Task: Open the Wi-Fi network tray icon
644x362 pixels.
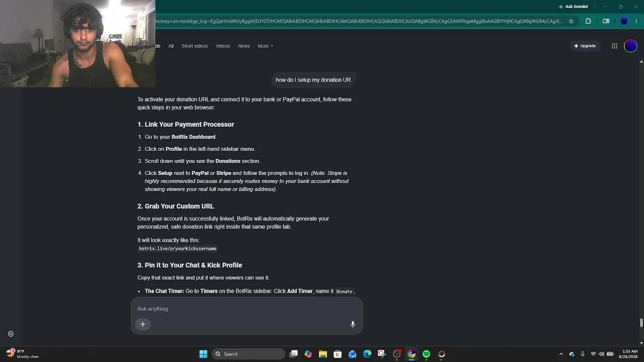Action: pyautogui.click(x=593, y=354)
